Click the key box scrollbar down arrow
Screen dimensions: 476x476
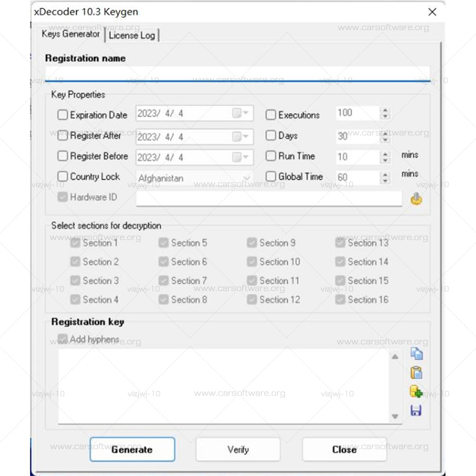(x=395, y=416)
